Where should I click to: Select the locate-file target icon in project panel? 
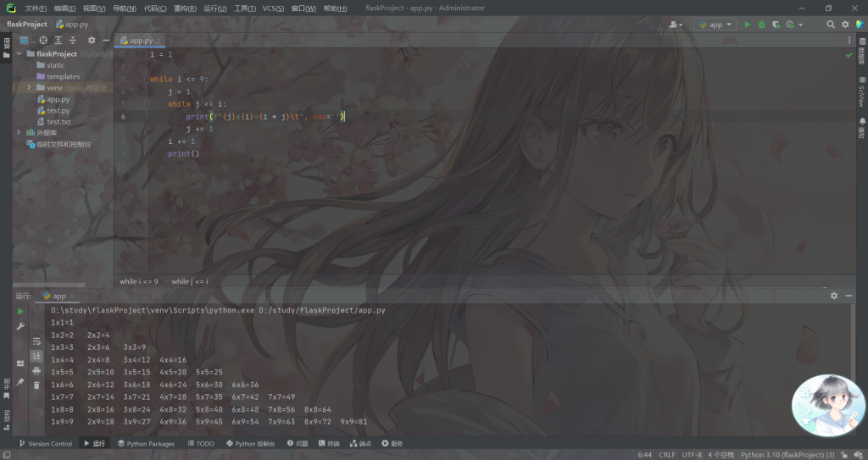coord(42,40)
